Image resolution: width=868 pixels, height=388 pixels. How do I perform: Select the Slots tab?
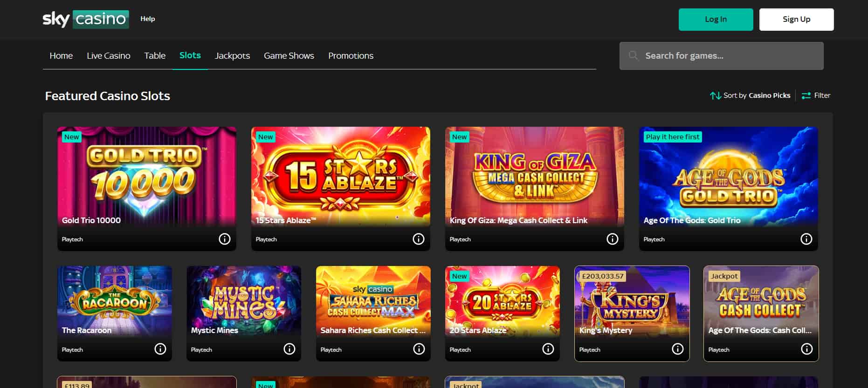click(x=190, y=55)
